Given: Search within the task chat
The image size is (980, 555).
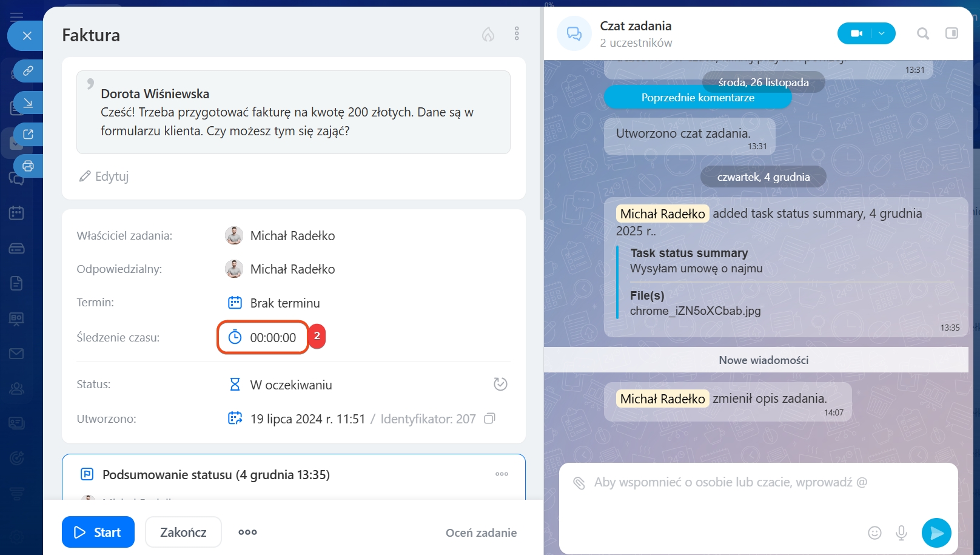Looking at the screenshot, I should 922,33.
